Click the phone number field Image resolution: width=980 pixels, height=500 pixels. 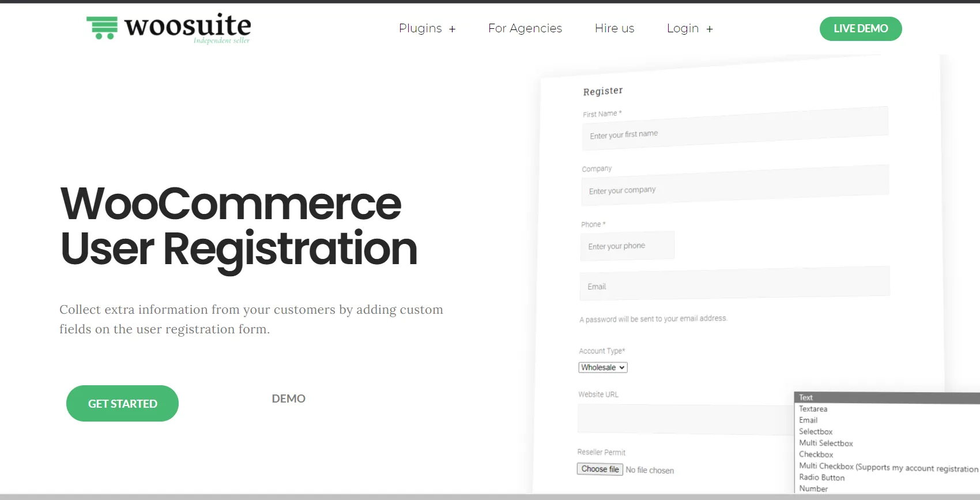[x=627, y=246]
